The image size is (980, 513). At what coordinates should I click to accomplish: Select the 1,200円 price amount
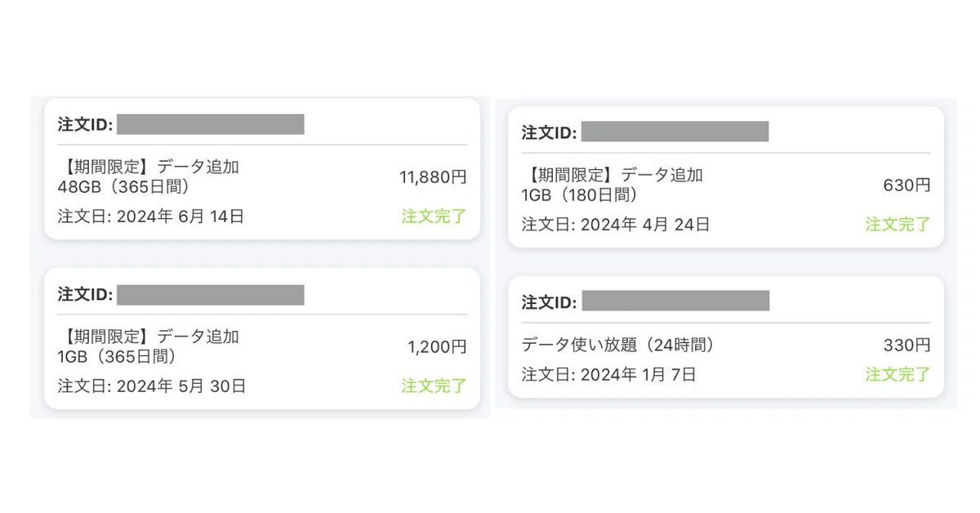(x=438, y=347)
